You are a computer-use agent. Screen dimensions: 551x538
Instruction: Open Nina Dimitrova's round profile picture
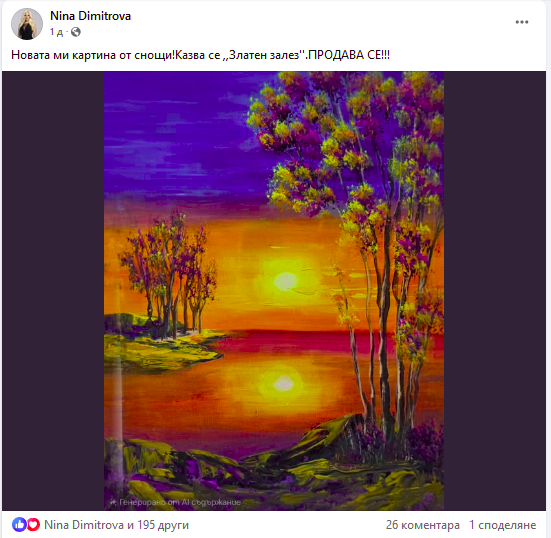coord(27,24)
